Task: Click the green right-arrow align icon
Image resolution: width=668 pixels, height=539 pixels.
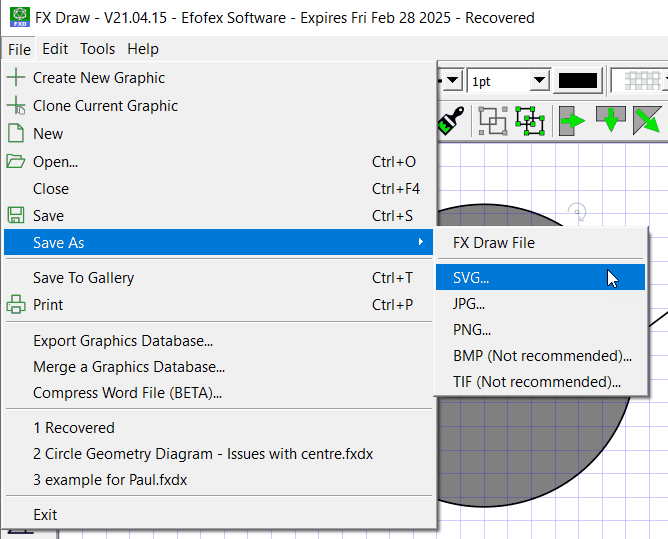Action: (x=572, y=121)
